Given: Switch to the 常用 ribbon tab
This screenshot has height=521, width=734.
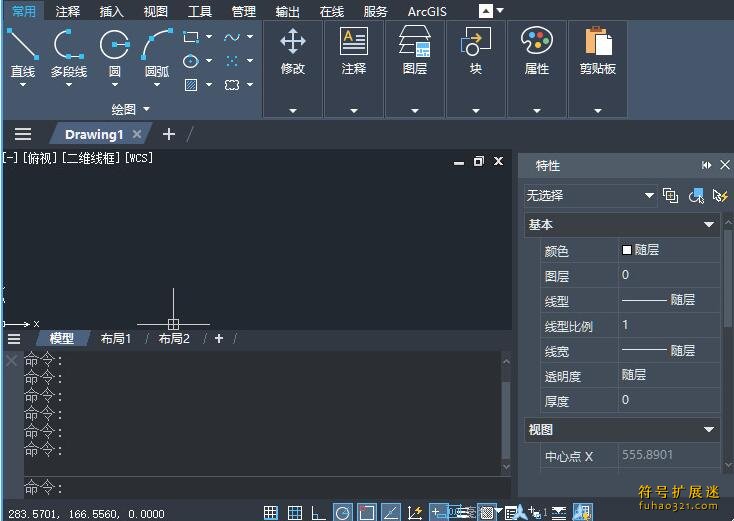Looking at the screenshot, I should [23, 11].
